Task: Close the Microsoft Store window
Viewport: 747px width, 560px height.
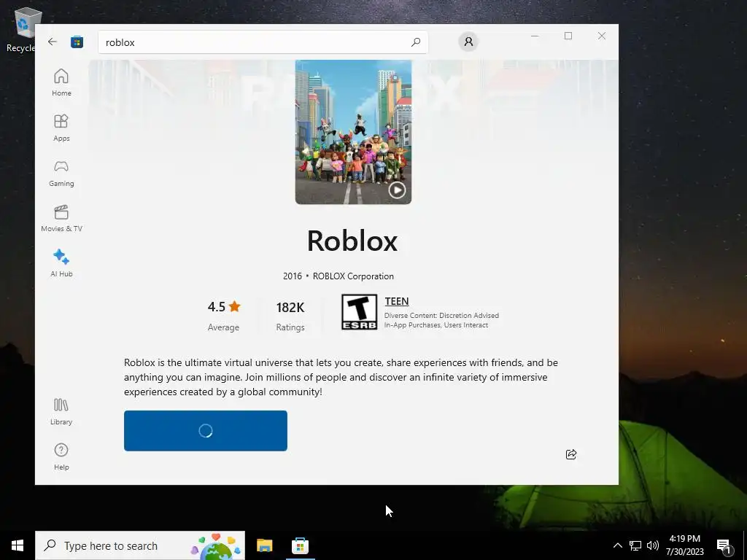Action: [x=602, y=36]
